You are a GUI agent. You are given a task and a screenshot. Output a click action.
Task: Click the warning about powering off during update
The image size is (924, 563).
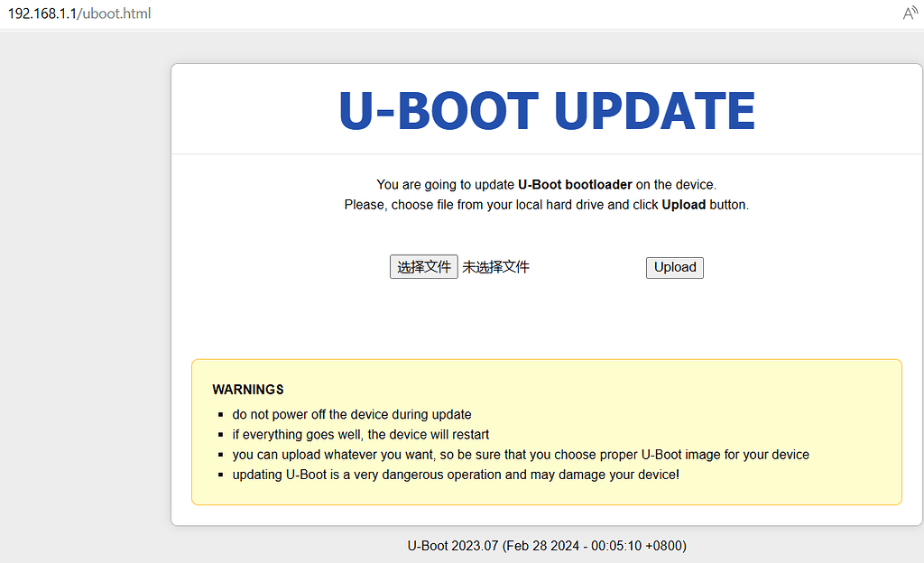pos(352,414)
